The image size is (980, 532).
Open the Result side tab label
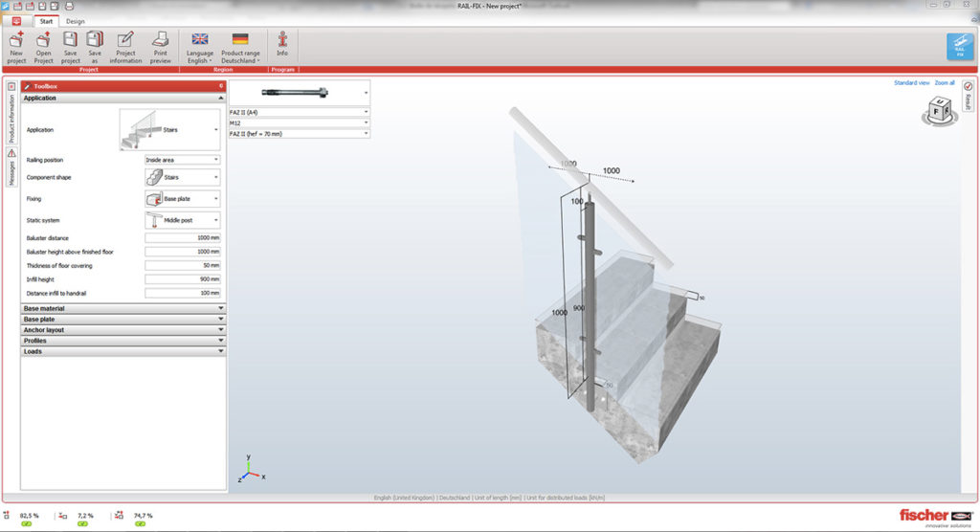click(968, 101)
